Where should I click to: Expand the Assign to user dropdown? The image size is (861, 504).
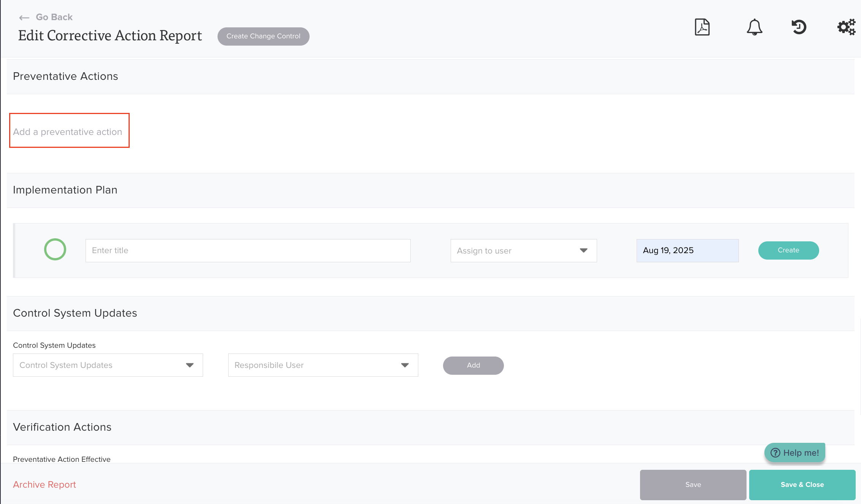pyautogui.click(x=523, y=250)
